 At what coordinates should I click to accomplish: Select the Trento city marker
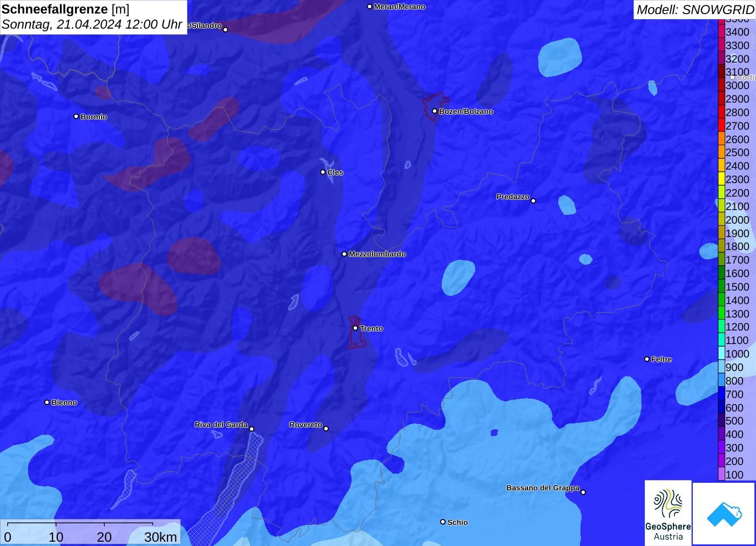pyautogui.click(x=355, y=328)
